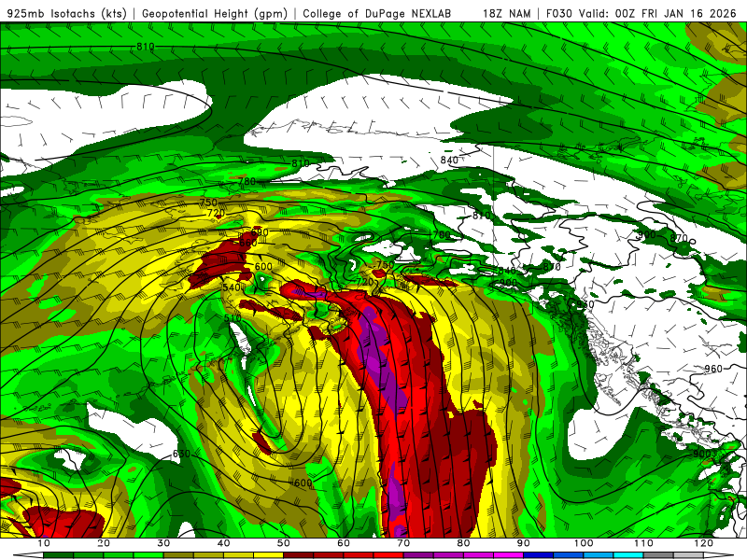Screen dimensions: 747x560
Task: Click the color bar label 10
Action: [43, 543]
